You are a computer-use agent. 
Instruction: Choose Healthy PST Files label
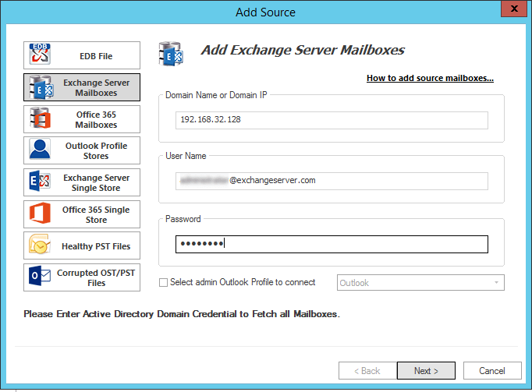tap(96, 246)
